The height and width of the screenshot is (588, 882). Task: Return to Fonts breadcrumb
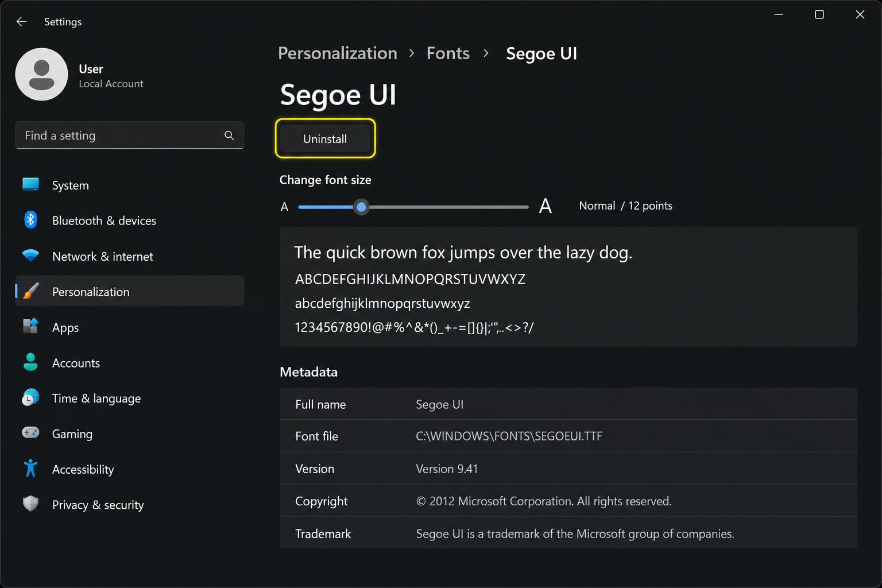tap(448, 53)
